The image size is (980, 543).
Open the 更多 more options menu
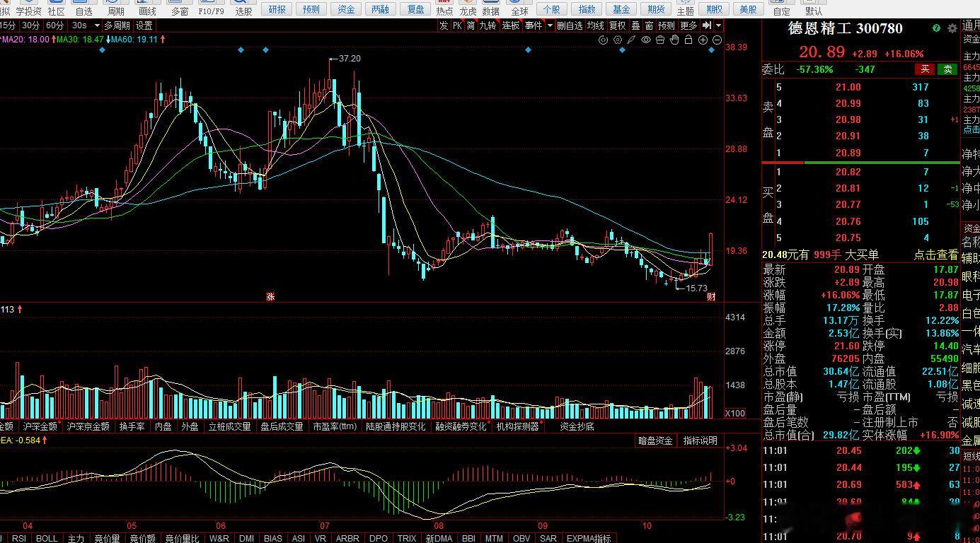pos(688,25)
